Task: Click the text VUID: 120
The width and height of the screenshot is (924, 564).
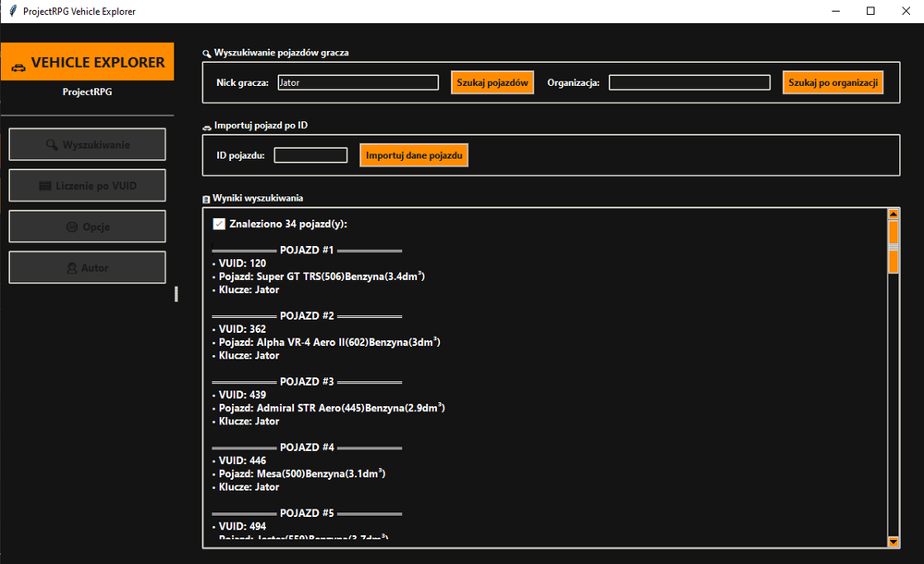Action: tap(242, 264)
